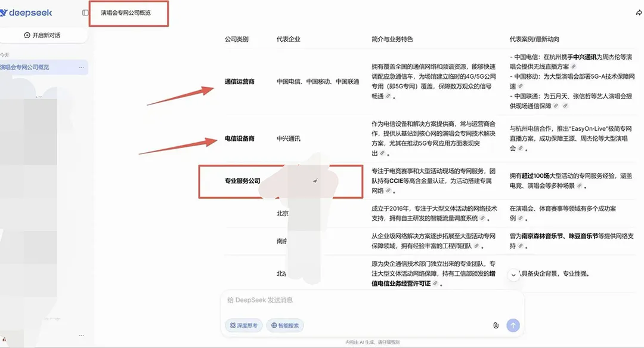This screenshot has width=644, height=348.
Task: Open citation link after 为活动搭建专属网络
Action: (388, 190)
